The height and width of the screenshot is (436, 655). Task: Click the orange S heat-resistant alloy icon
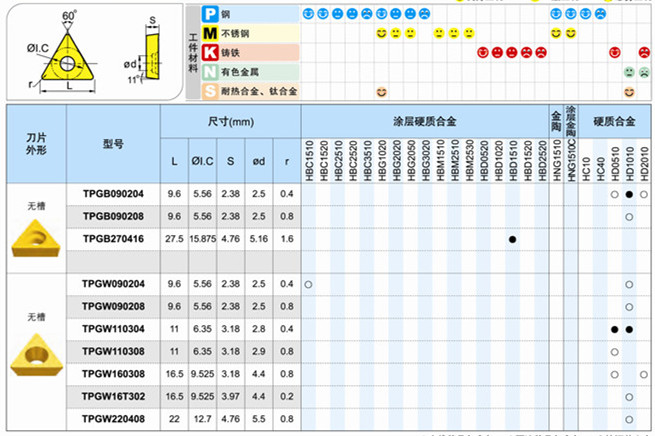click(x=209, y=91)
